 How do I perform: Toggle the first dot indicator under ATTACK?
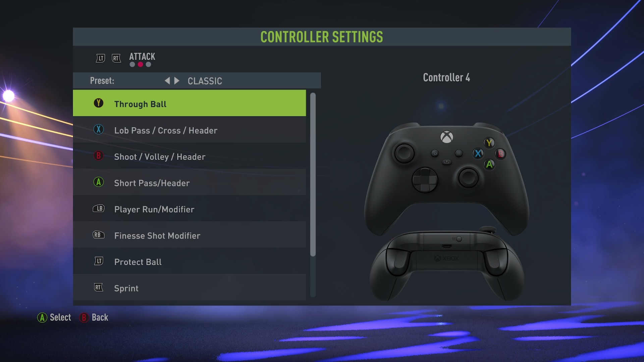click(133, 65)
